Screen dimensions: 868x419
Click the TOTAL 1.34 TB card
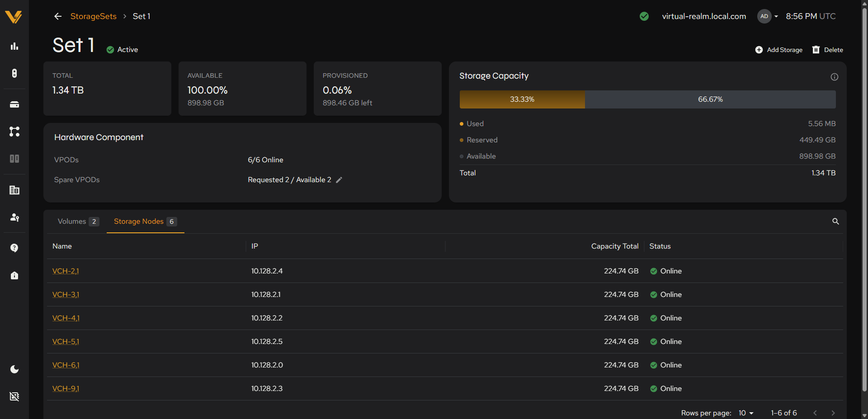coord(107,89)
